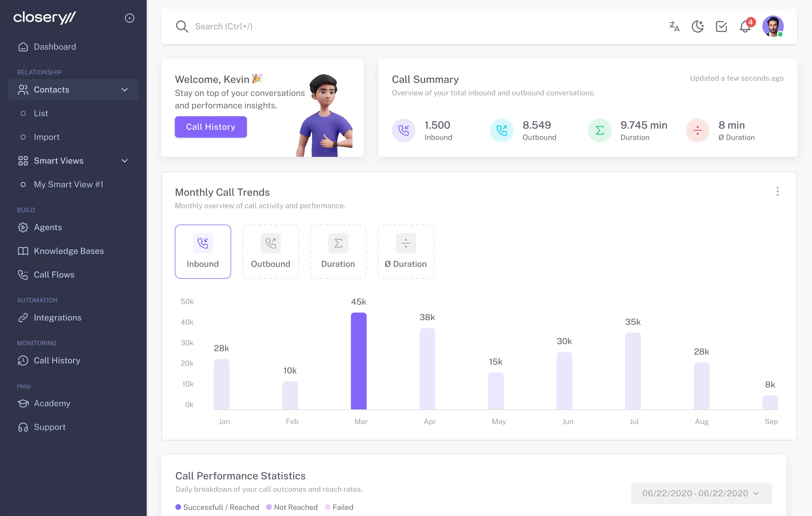Open the tasks checkmark icon

click(721, 26)
